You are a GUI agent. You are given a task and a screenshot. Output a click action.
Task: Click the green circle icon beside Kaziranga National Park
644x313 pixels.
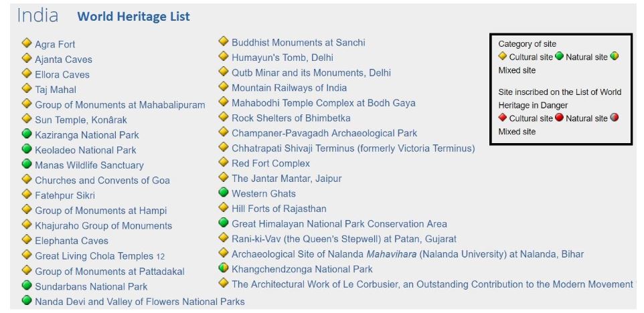coord(27,134)
